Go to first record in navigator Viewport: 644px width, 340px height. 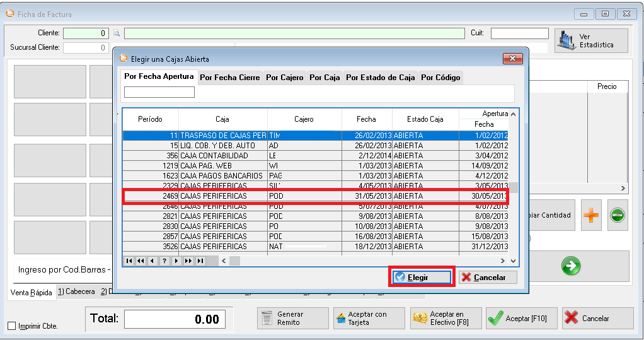click(129, 261)
